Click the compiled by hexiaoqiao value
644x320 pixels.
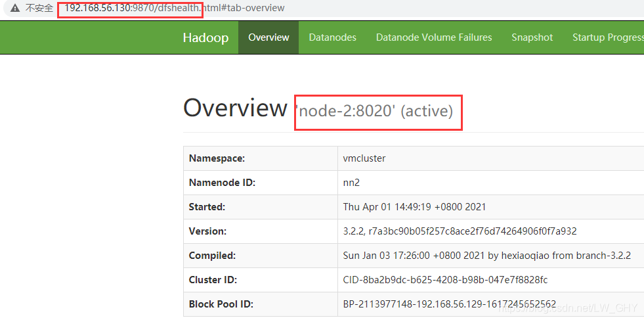(486, 256)
